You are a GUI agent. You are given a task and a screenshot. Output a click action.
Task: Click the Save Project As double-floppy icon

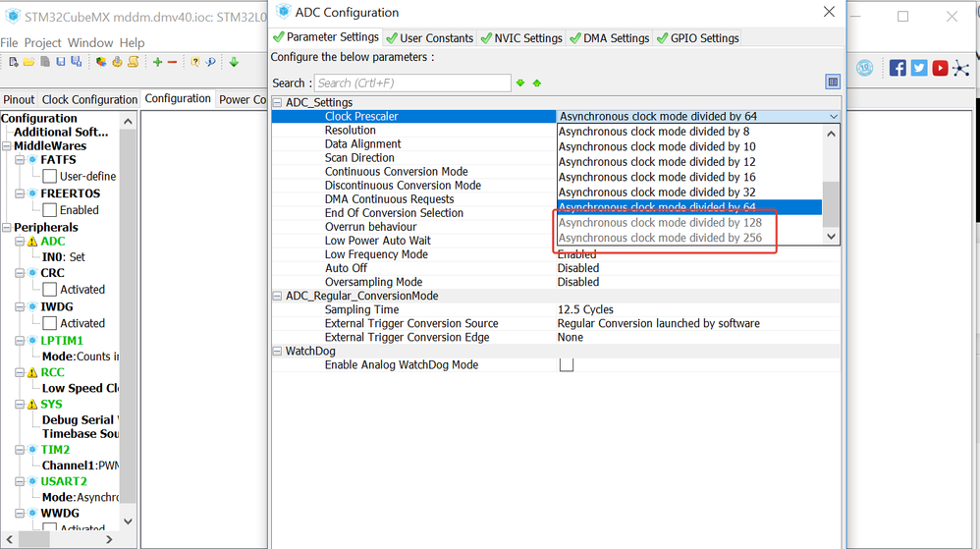click(x=77, y=62)
